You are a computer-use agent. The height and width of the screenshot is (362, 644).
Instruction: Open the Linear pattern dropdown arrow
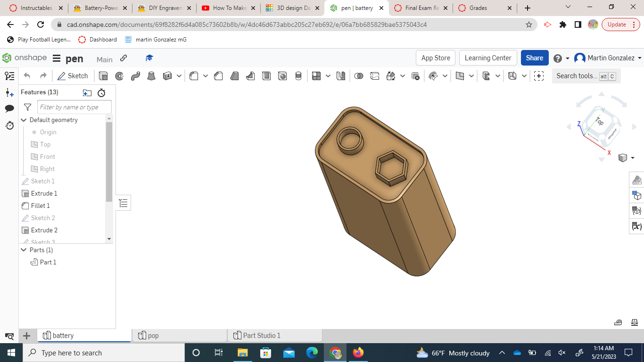(x=329, y=75)
